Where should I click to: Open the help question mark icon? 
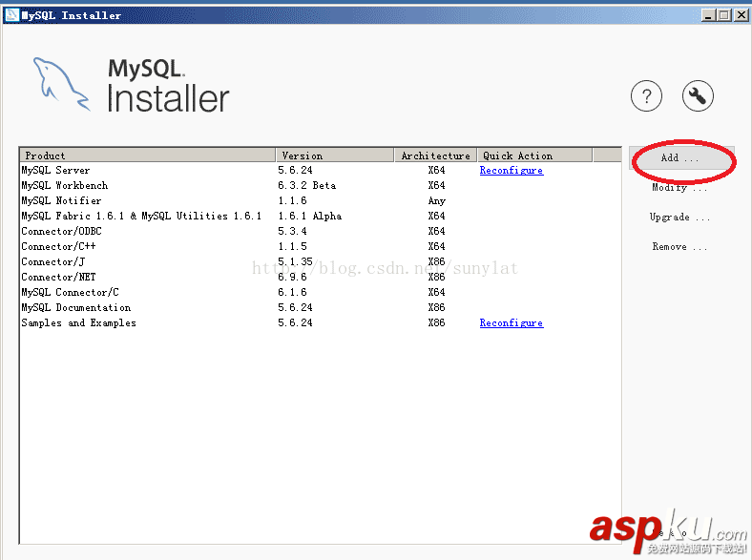[x=646, y=96]
